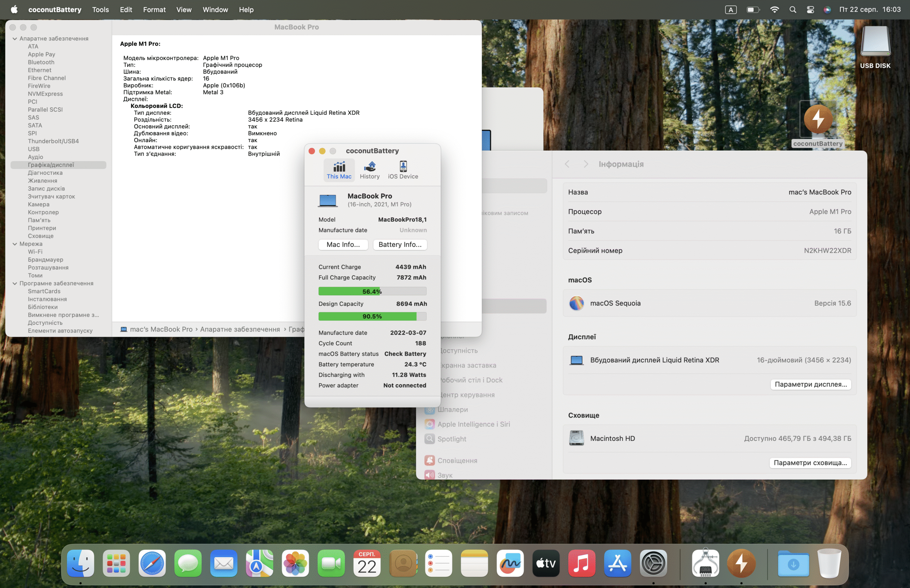Click Параметри сховища... button

pos(810,463)
